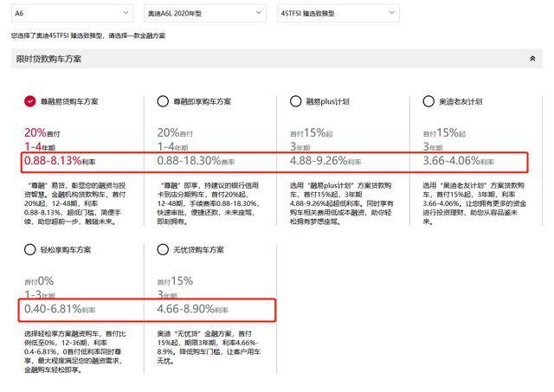Click the 0.88-18.30% fee rate text
The image size is (554, 392).
pos(196,161)
